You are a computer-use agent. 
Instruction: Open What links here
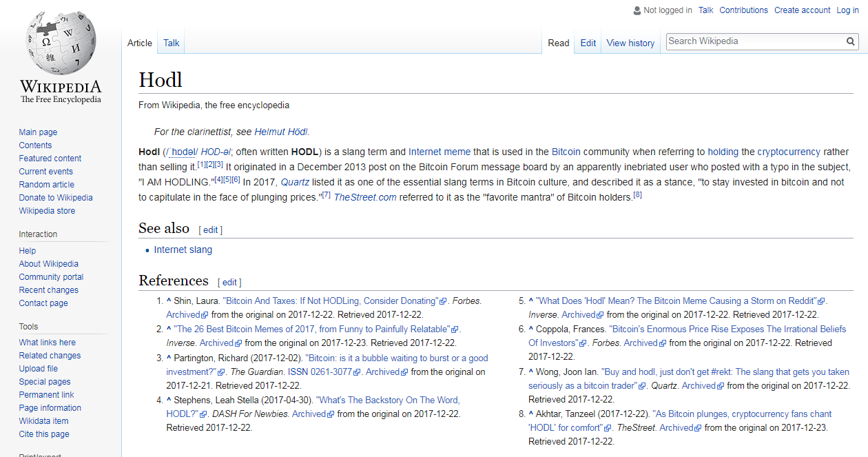[x=48, y=343]
